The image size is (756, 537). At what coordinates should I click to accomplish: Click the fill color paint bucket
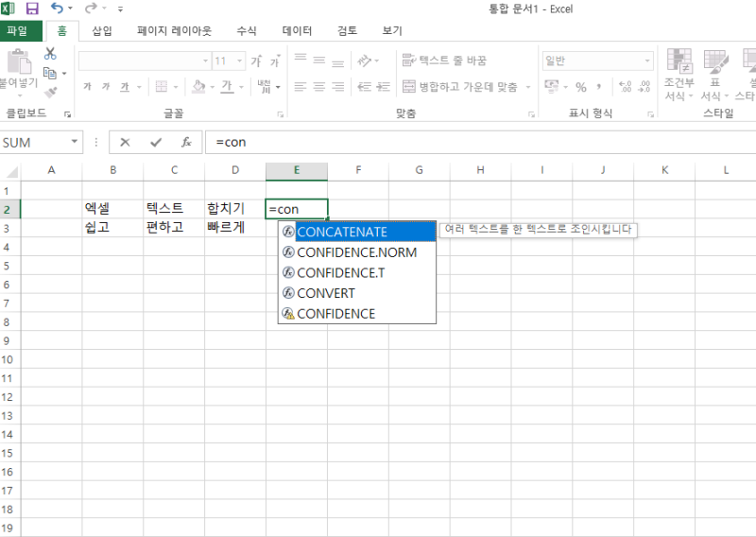point(198,87)
